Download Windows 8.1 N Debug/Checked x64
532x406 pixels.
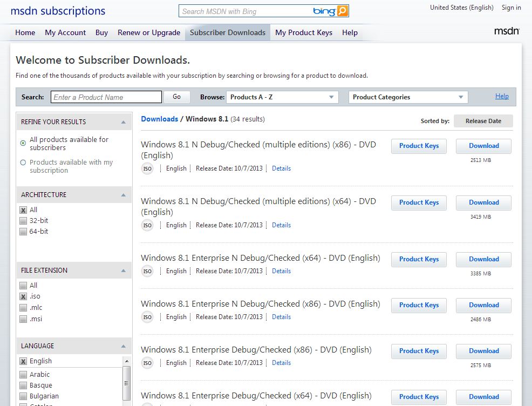click(484, 202)
